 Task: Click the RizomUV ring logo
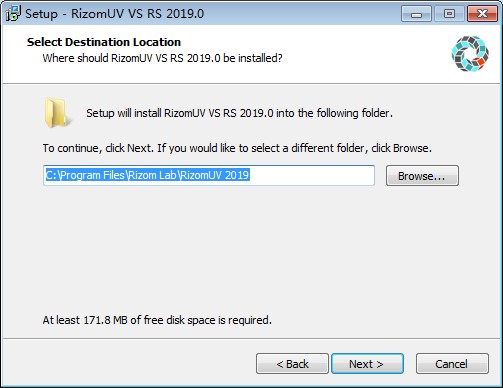470,54
